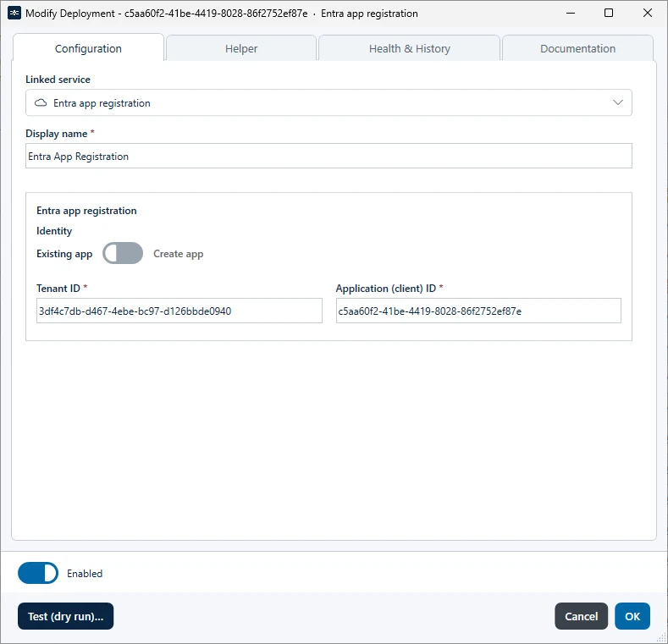The height and width of the screenshot is (644, 668).
Task: Toggle the Enabled deployment switch
Action: coord(38,573)
